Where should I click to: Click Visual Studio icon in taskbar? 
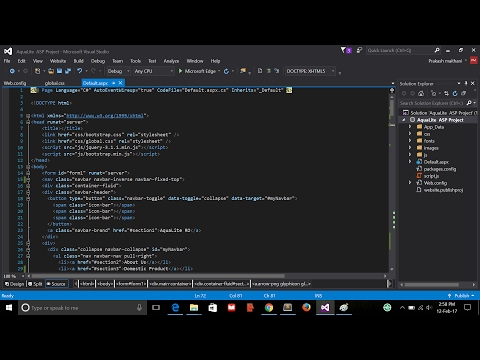point(325,308)
